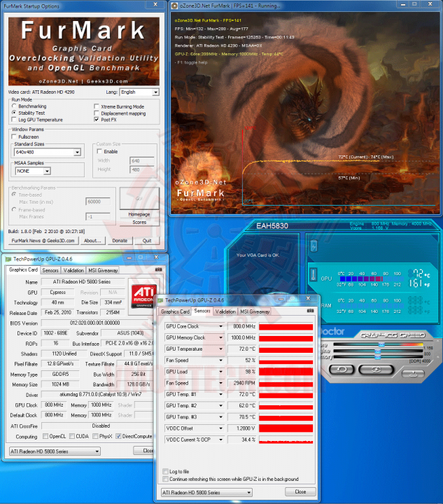Enable the Custom Size checkbox

[x=99, y=151]
